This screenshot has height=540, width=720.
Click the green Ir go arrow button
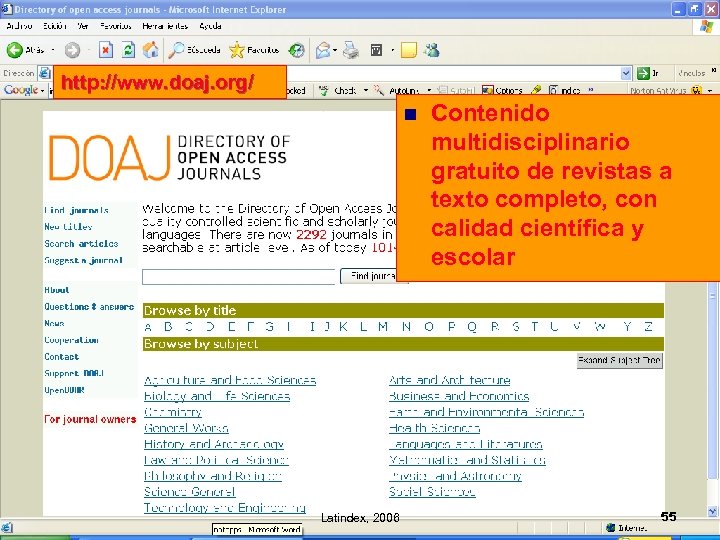(643, 73)
